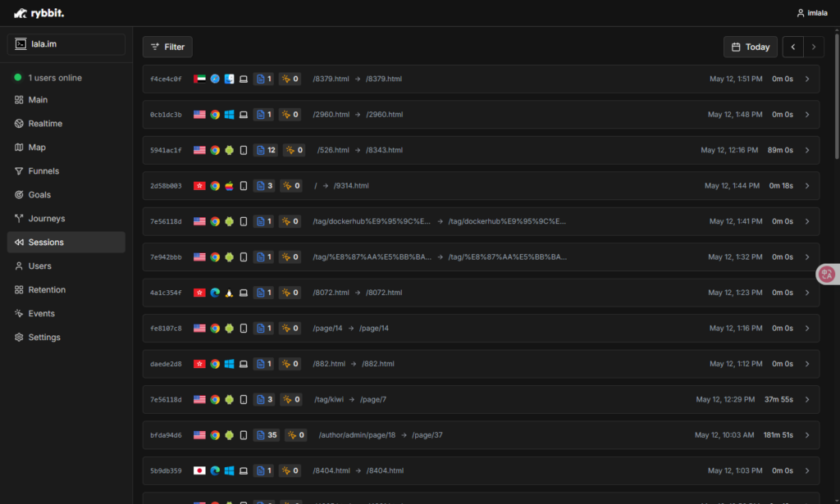The image size is (840, 504).
Task: Expand session f4ce4c0f with its chevron
Action: (806, 79)
